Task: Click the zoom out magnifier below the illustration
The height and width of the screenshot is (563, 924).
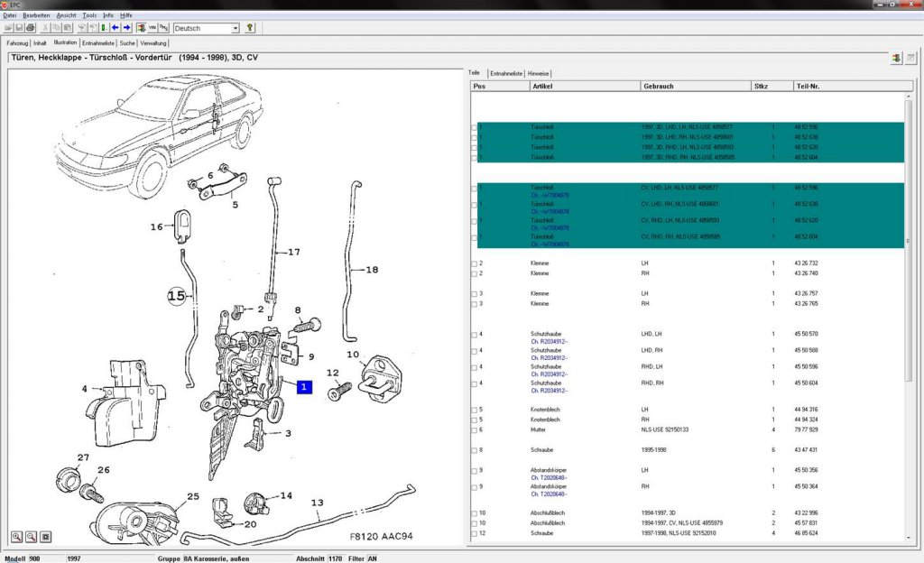Action: tap(32, 537)
